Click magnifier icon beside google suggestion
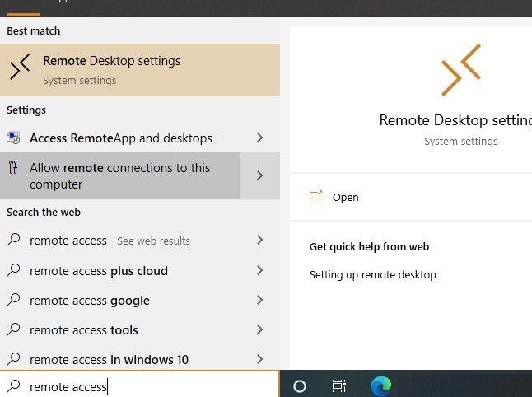The width and height of the screenshot is (532, 397). click(x=13, y=300)
